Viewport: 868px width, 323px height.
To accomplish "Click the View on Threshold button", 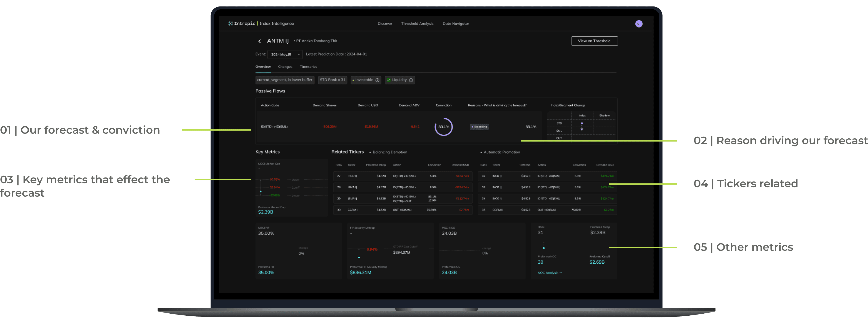I will point(594,41).
